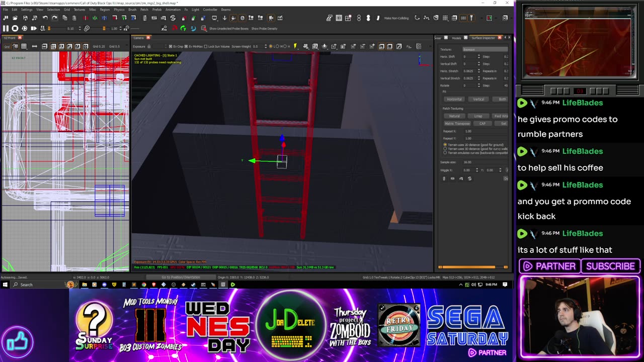Click the Vertical fit button
Screen dimensions: 644x362
coord(478,99)
